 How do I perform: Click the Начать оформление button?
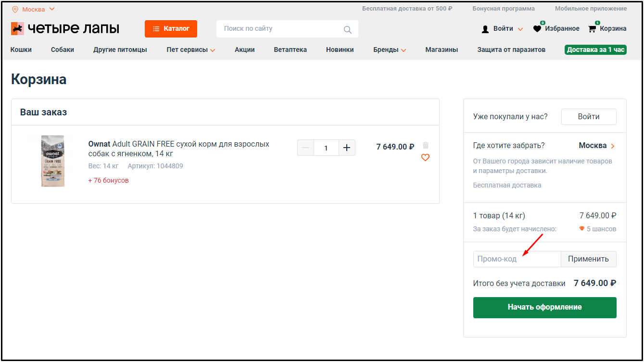click(545, 307)
